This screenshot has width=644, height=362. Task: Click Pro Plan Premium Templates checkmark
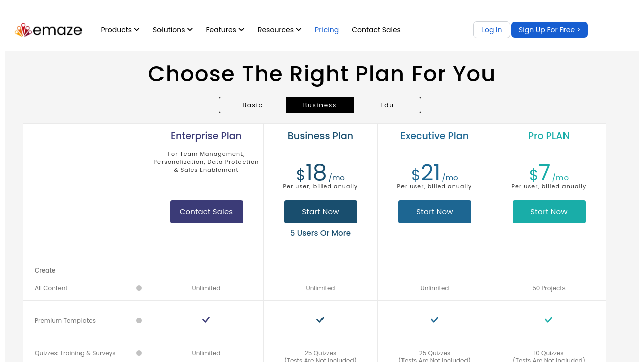coord(548,320)
